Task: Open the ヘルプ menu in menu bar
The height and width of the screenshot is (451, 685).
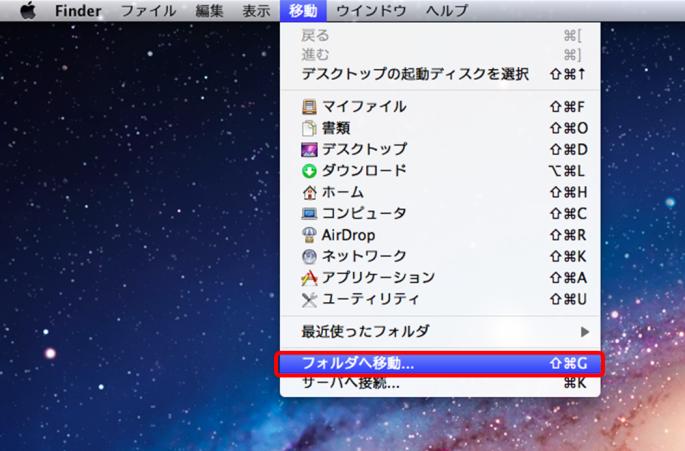Action: coord(446,11)
